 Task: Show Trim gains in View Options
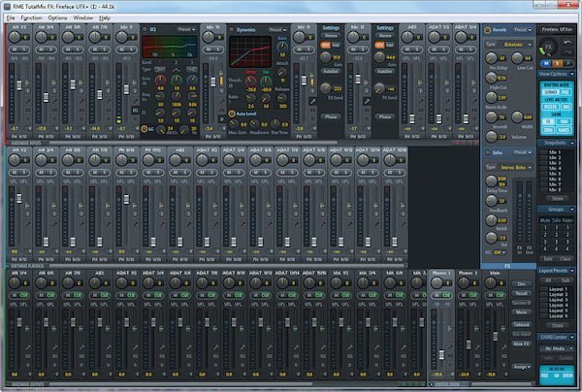click(x=565, y=121)
